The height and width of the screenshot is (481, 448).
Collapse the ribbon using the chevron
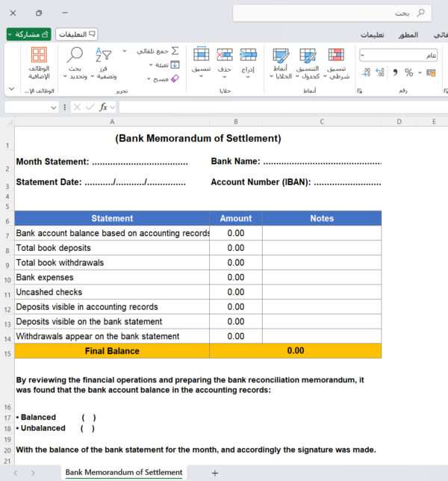click(11, 89)
